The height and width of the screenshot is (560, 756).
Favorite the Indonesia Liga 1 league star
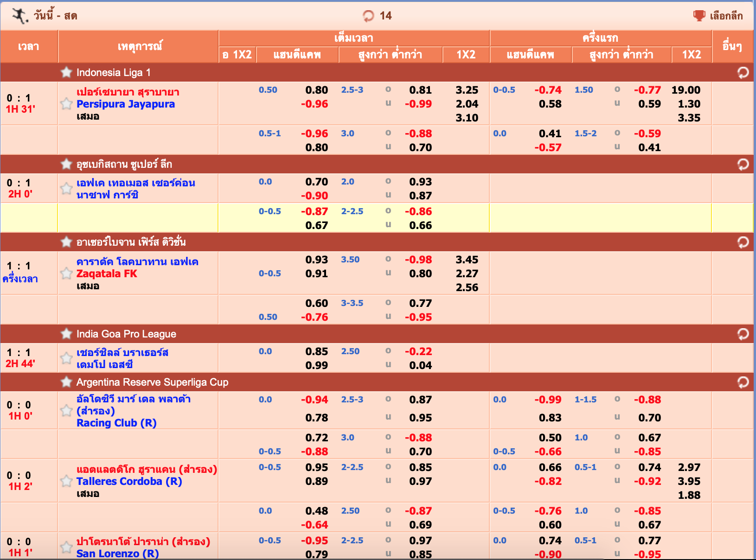[66, 72]
